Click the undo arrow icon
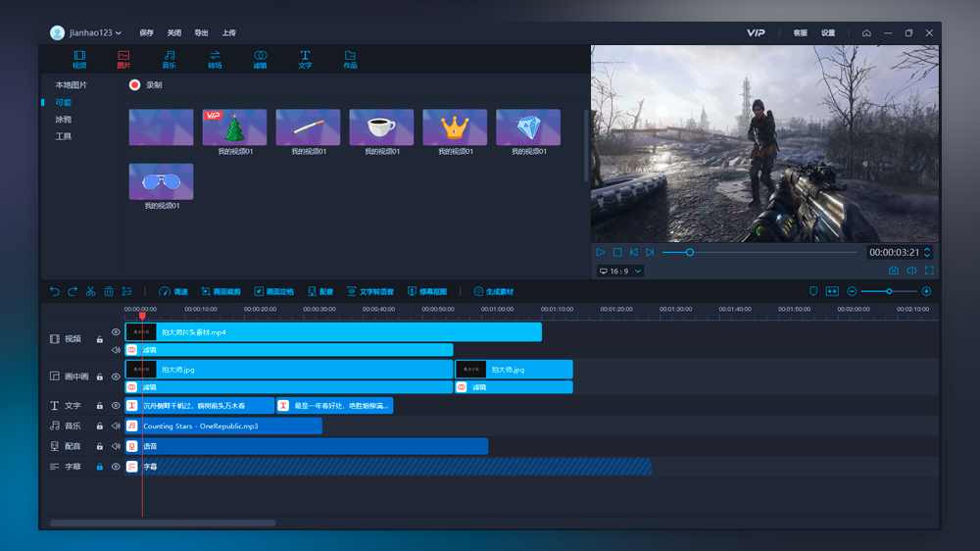Viewport: 980px width, 551px height. pos(54,291)
